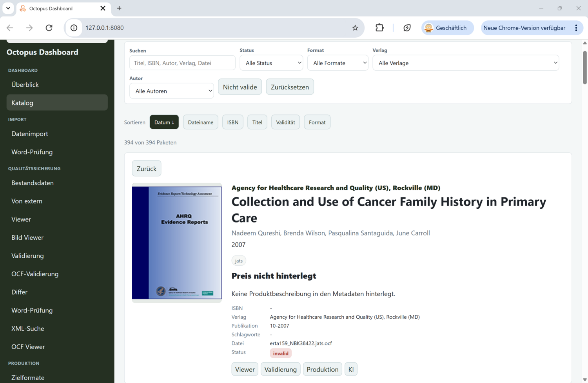Viewport: 588px width, 383px height.
Task: Reload the current page
Action: pos(49,28)
